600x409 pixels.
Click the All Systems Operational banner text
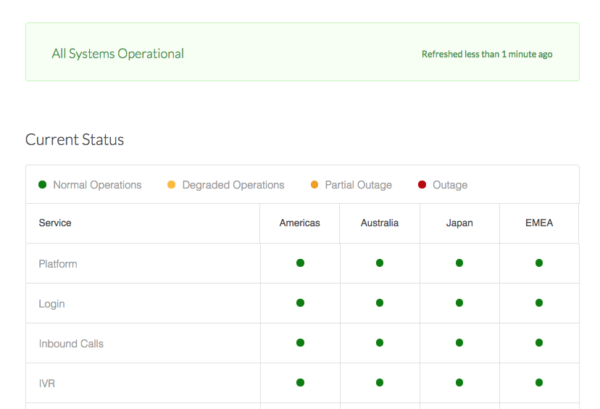(118, 54)
